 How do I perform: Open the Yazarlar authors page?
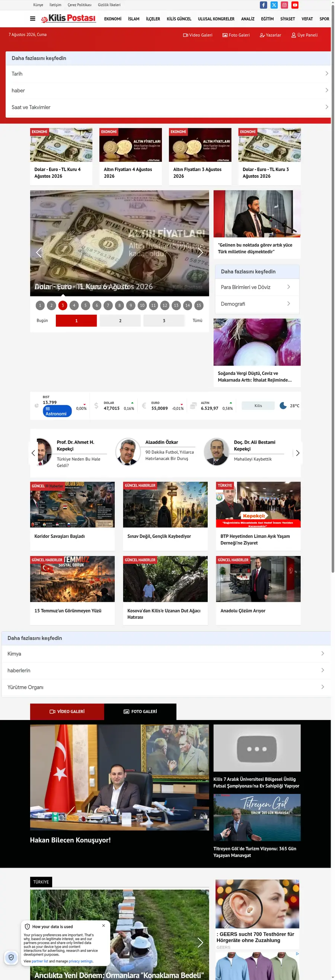[270, 35]
